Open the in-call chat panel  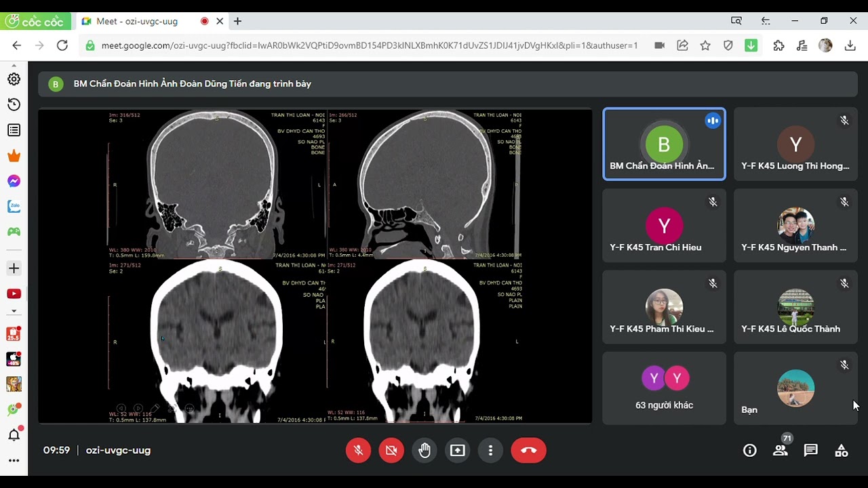pos(811,450)
